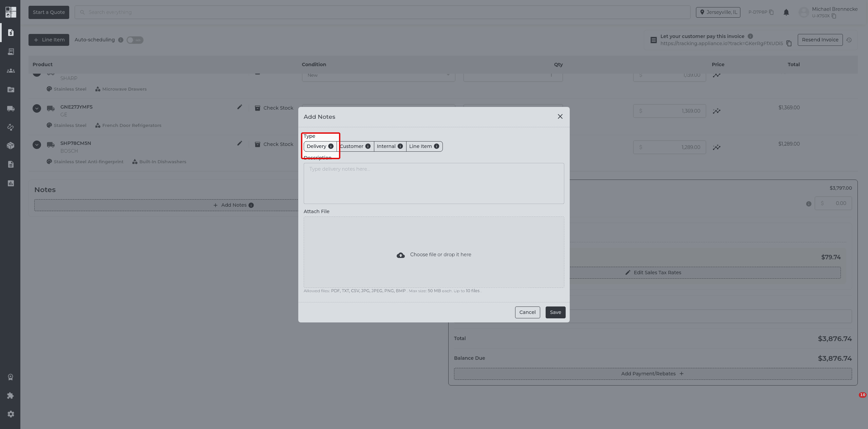The height and width of the screenshot is (429, 868).
Task: Click the Search everything field
Action: 382,12
